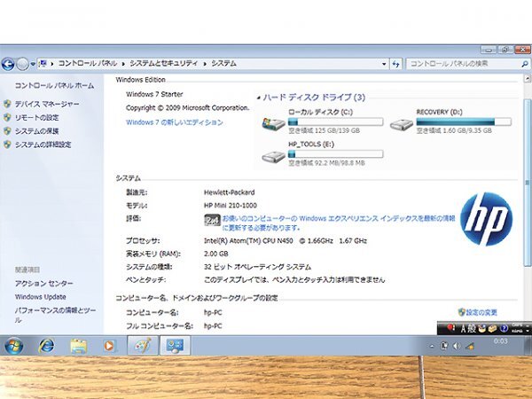The width and height of the screenshot is (532, 399).
Task: Open the IME tools box icon
Action: (493, 328)
